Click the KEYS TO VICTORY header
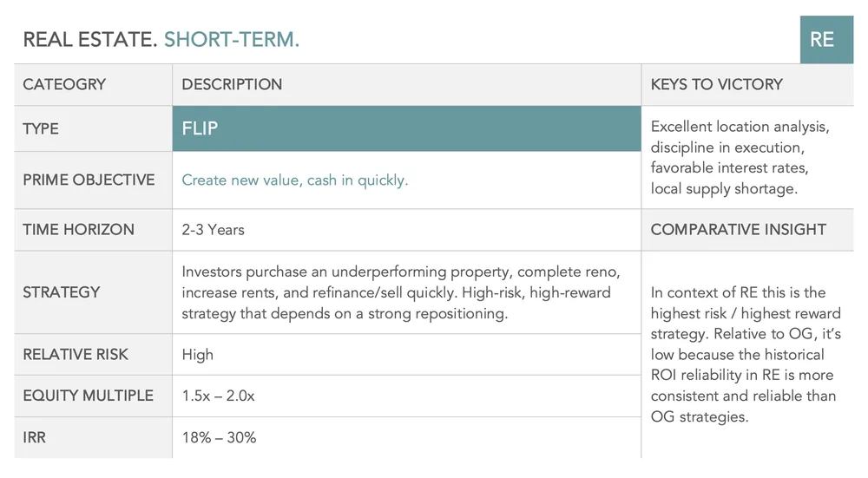This screenshot has height=478, width=868. pos(716,84)
